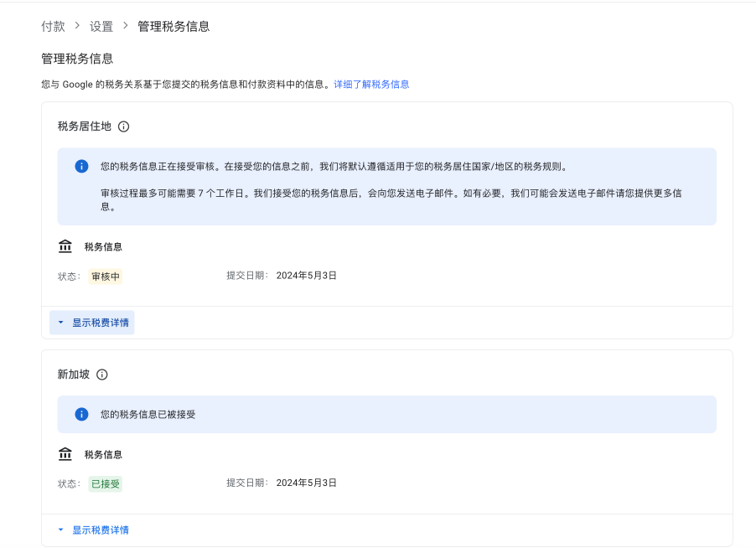
Task: Click breadcrumb chevron after 设置
Action: (x=126, y=26)
